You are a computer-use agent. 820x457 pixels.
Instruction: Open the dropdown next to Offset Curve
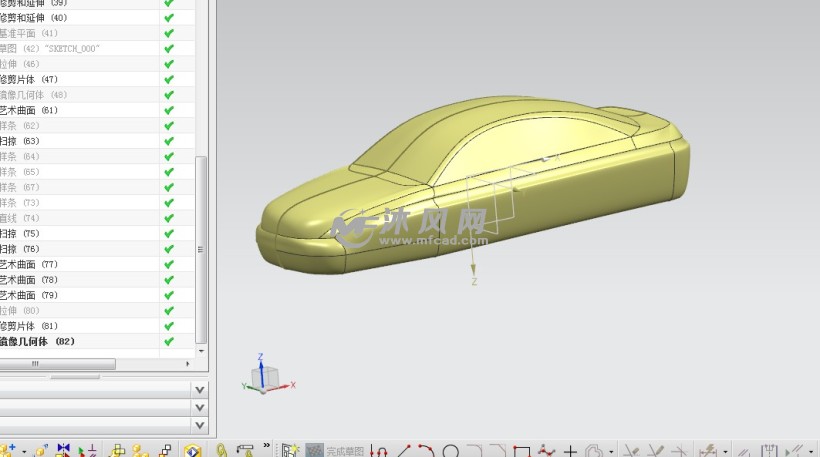(611, 452)
